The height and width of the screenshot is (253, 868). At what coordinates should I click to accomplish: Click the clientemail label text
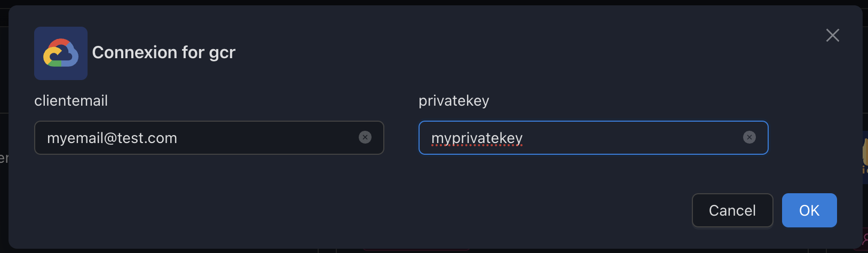point(71,100)
